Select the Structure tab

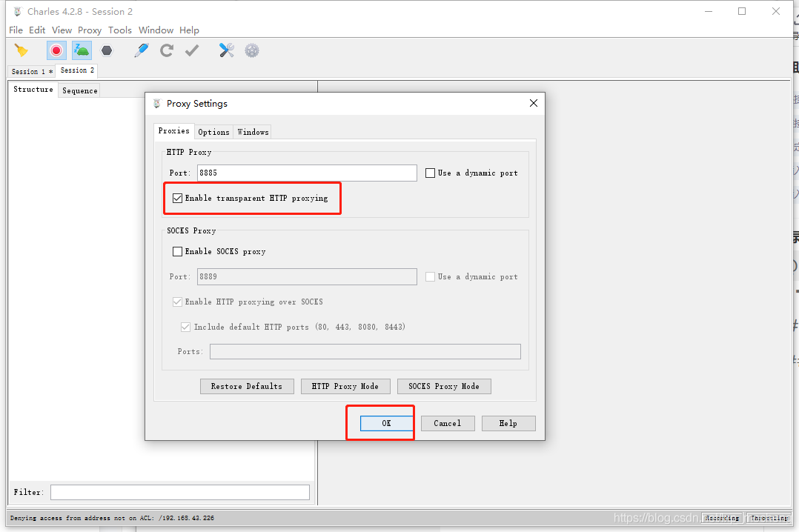coord(33,89)
